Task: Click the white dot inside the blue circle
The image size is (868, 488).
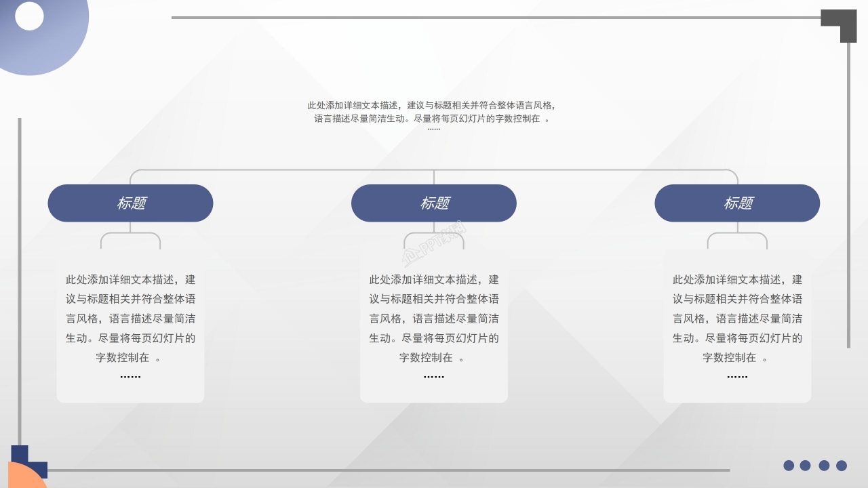Action: [x=28, y=16]
